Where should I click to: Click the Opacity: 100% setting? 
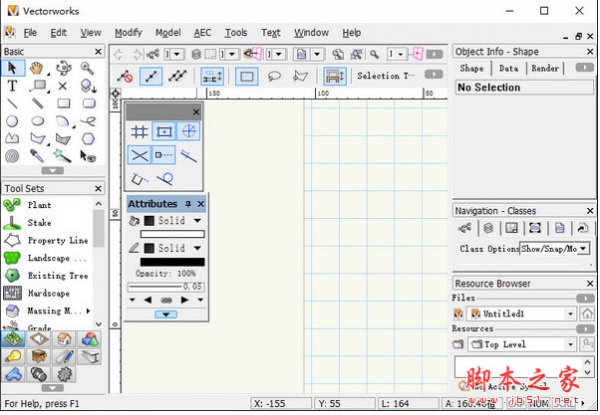[x=165, y=274]
